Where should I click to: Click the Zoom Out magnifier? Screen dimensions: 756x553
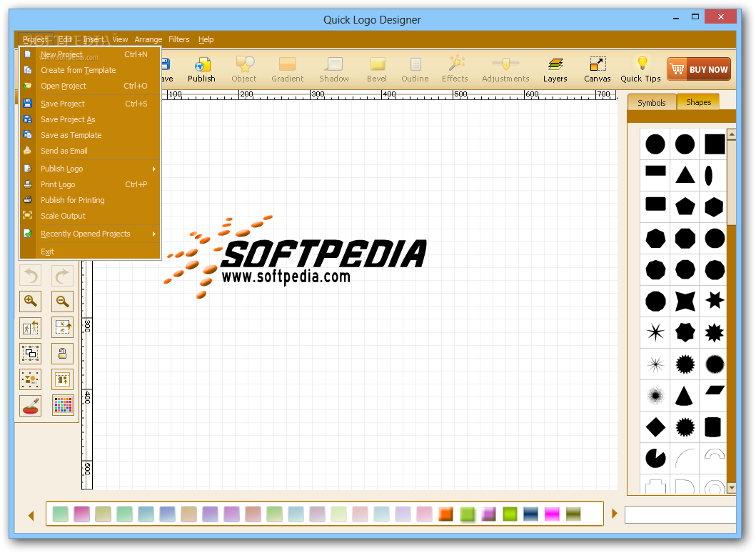click(x=63, y=302)
